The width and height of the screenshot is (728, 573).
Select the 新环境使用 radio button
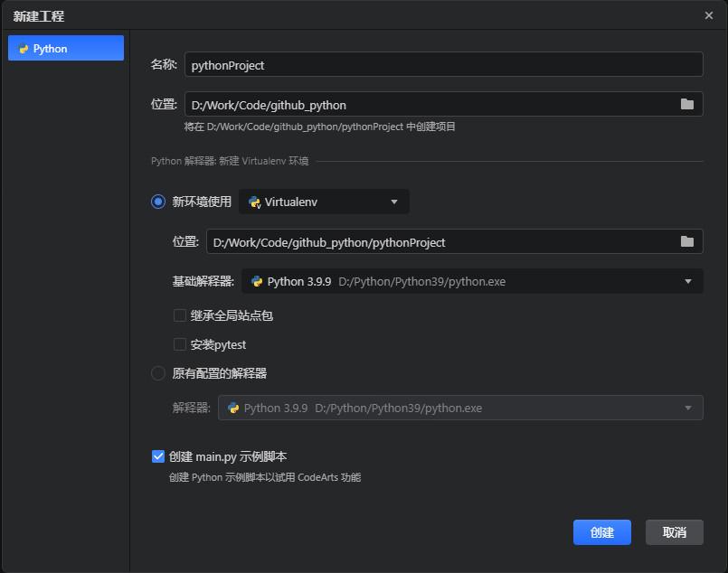click(x=157, y=202)
